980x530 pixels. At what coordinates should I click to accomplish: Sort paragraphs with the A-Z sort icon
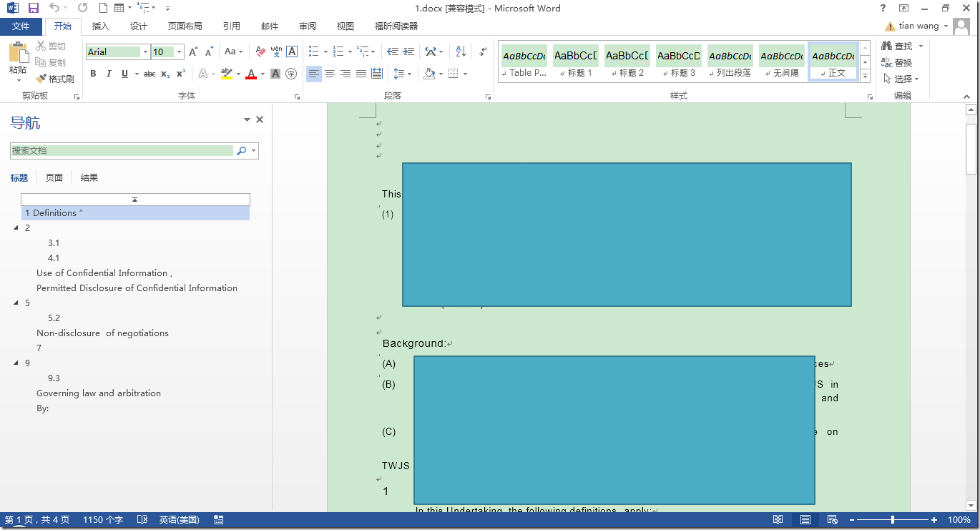tap(461, 51)
